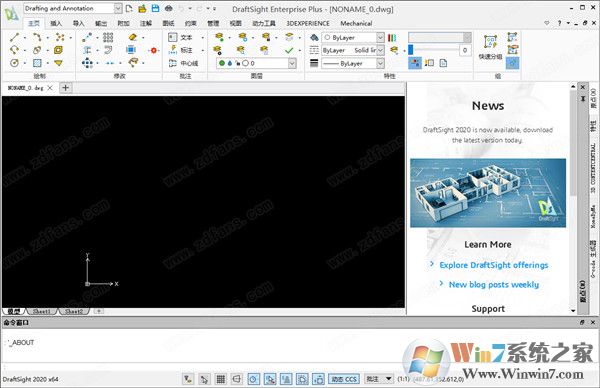This screenshot has width=600, height=388.
Task: Switch to the Sheet2 layout tab
Action: [x=74, y=311]
